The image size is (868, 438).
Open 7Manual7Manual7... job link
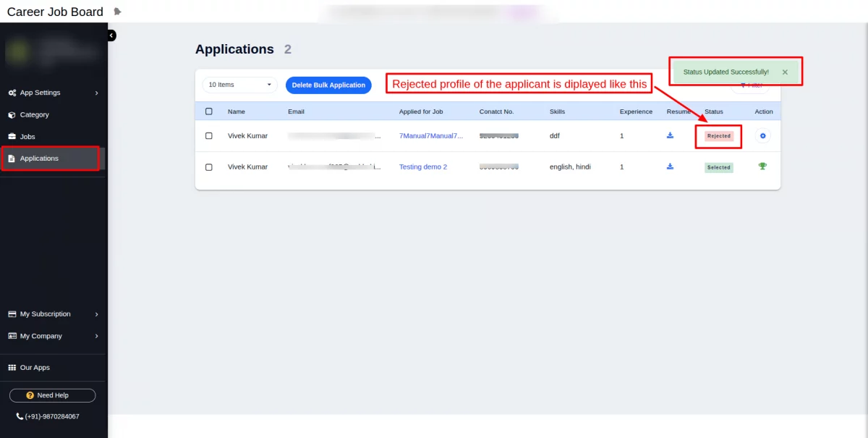point(431,135)
